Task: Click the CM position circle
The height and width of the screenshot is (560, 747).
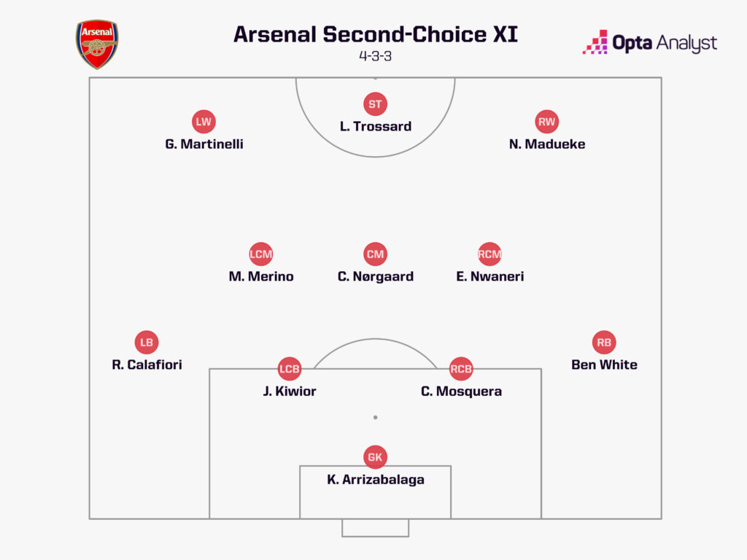Action: (x=375, y=254)
